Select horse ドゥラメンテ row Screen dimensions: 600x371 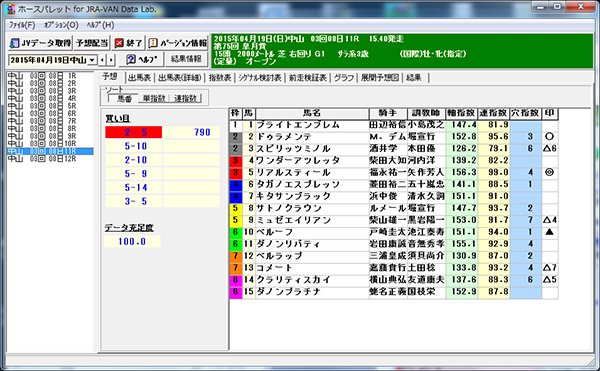(x=393, y=137)
